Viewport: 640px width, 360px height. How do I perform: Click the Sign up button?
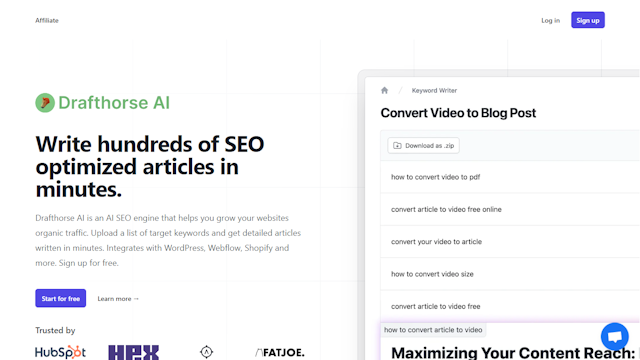588,20
